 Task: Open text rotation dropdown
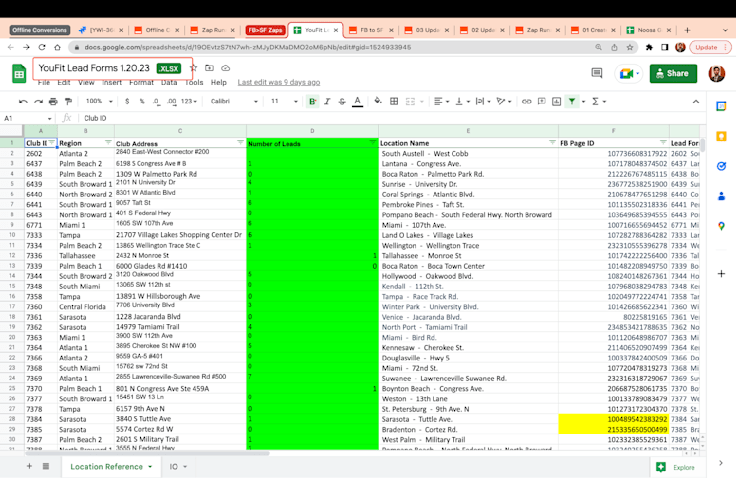pos(504,101)
